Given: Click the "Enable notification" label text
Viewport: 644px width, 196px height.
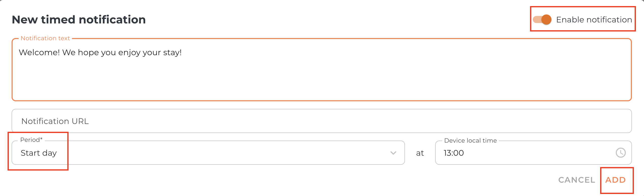Looking at the screenshot, I should click(594, 20).
